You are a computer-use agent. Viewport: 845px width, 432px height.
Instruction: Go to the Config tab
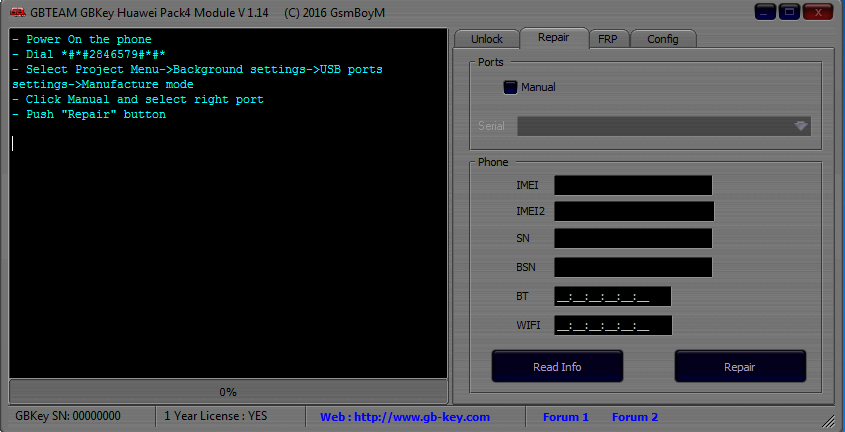(x=663, y=39)
